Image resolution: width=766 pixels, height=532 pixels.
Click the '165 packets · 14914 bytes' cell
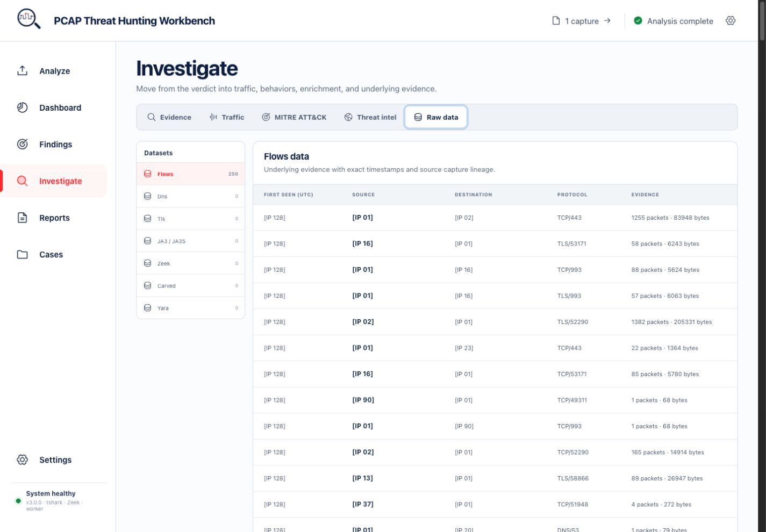[x=668, y=452]
